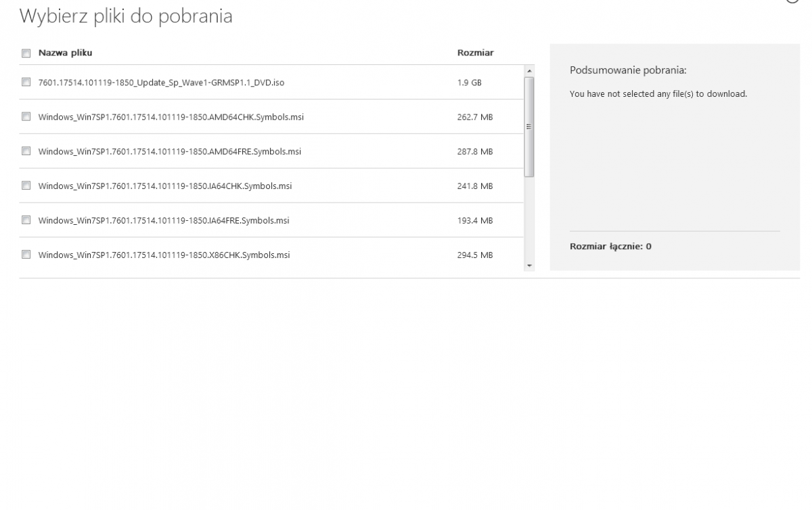Click the 262.7 MB size value

(x=475, y=117)
